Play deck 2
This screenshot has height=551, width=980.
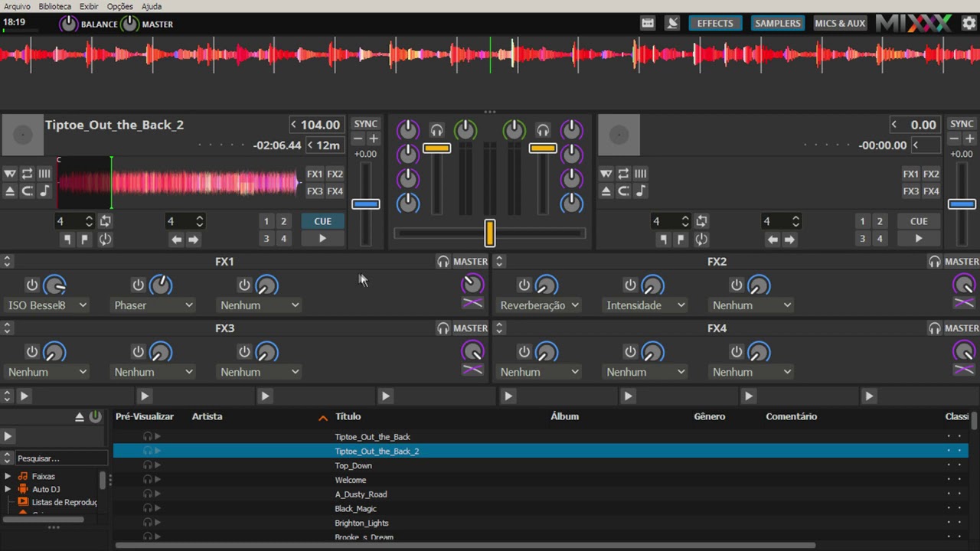point(919,239)
